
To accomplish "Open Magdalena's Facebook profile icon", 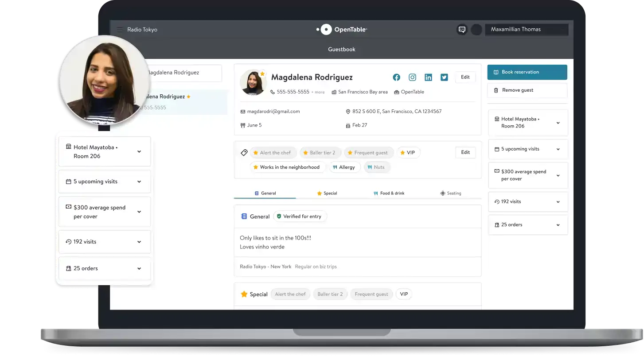I will [x=396, y=77].
